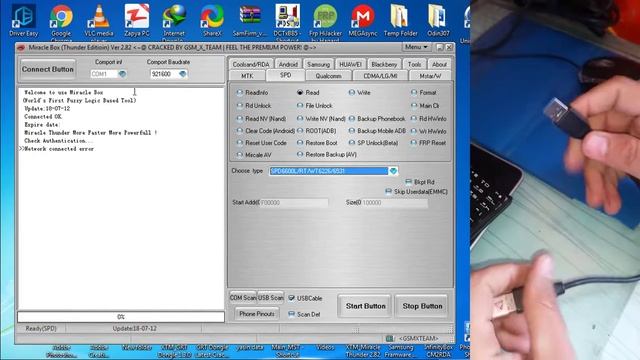Screen dimensions: 640x360
Task: Click the Stop Button
Action: (422, 306)
